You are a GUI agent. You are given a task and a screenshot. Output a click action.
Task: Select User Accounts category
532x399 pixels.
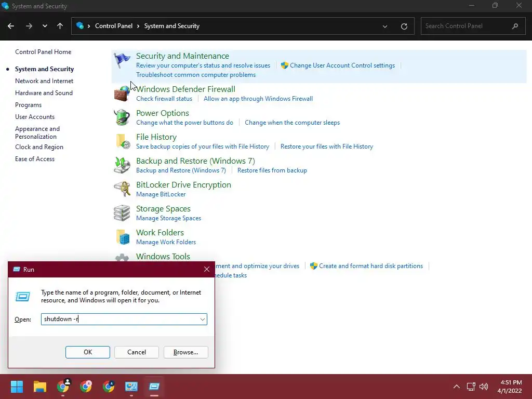pos(35,117)
